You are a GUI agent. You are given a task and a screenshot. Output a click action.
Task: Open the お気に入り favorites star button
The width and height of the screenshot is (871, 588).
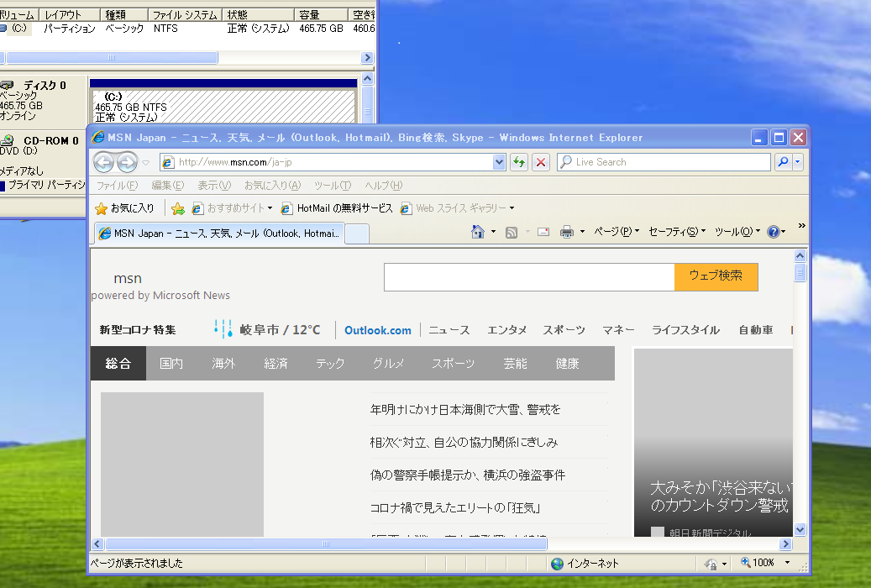coord(124,208)
